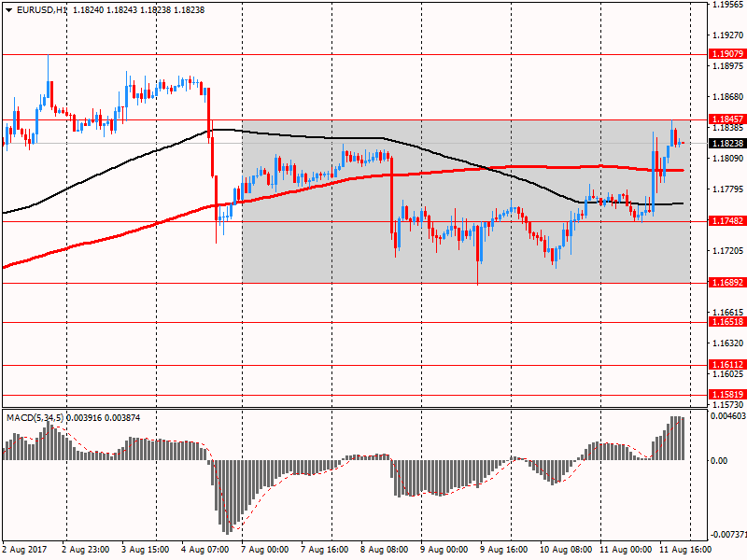Screen dimensions: 747x560
Task: Select the 1.16112 red price level label
Action: click(727, 365)
